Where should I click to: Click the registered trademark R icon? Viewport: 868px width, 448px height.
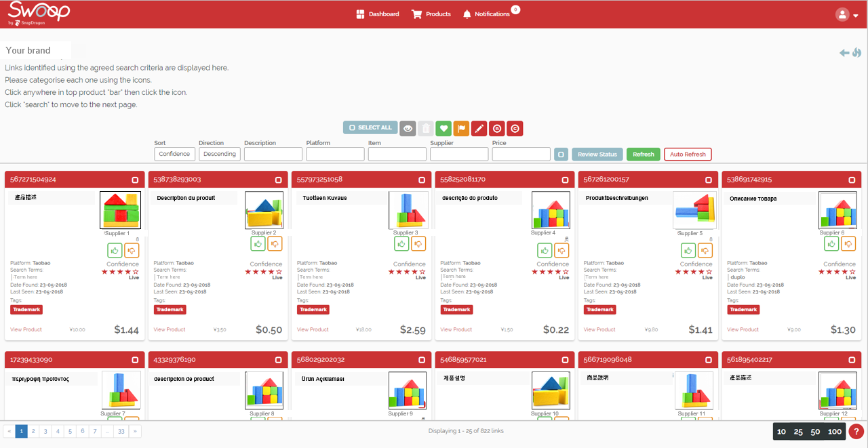click(x=497, y=128)
